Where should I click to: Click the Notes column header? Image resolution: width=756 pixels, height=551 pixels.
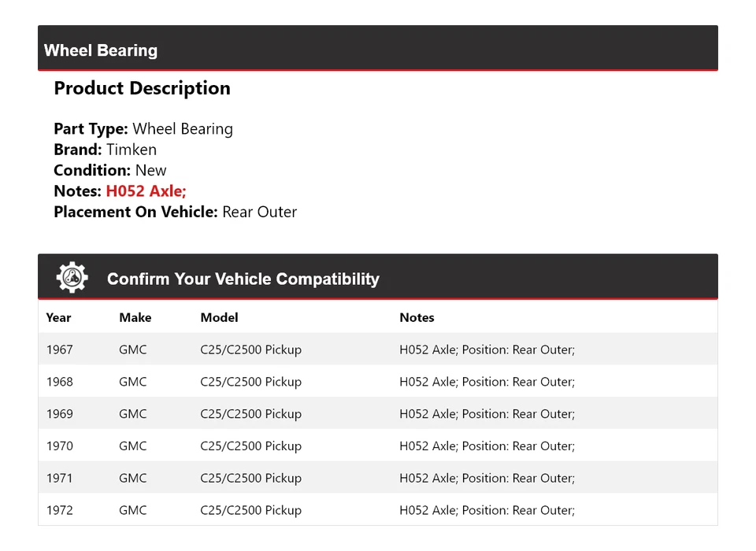coord(417,317)
